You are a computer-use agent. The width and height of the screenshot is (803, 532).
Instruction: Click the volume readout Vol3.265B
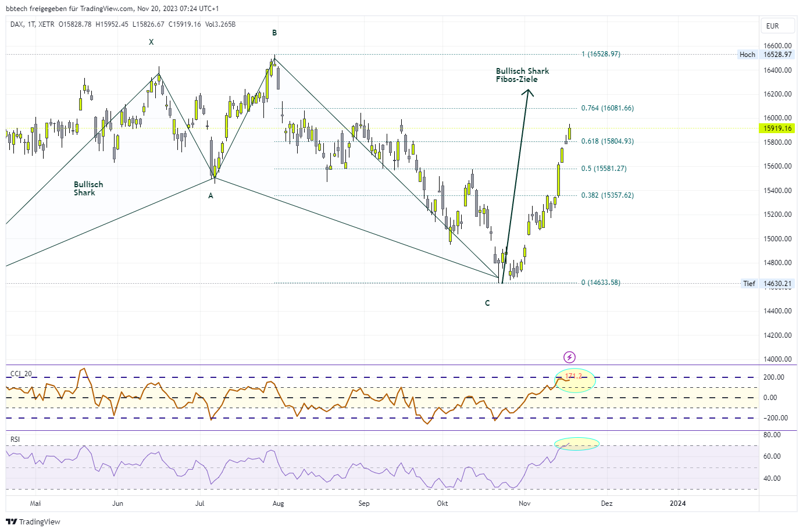(220, 24)
